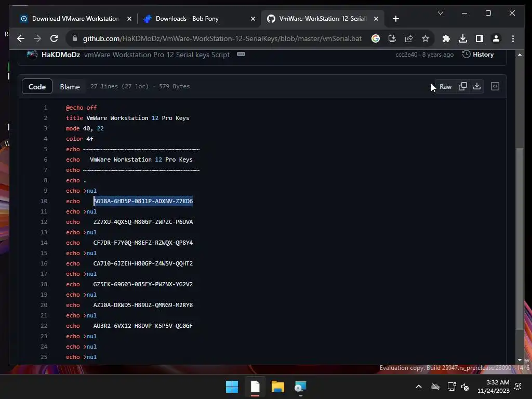
Task: Close the Download VMware Workstation tab
Action: [x=129, y=19]
